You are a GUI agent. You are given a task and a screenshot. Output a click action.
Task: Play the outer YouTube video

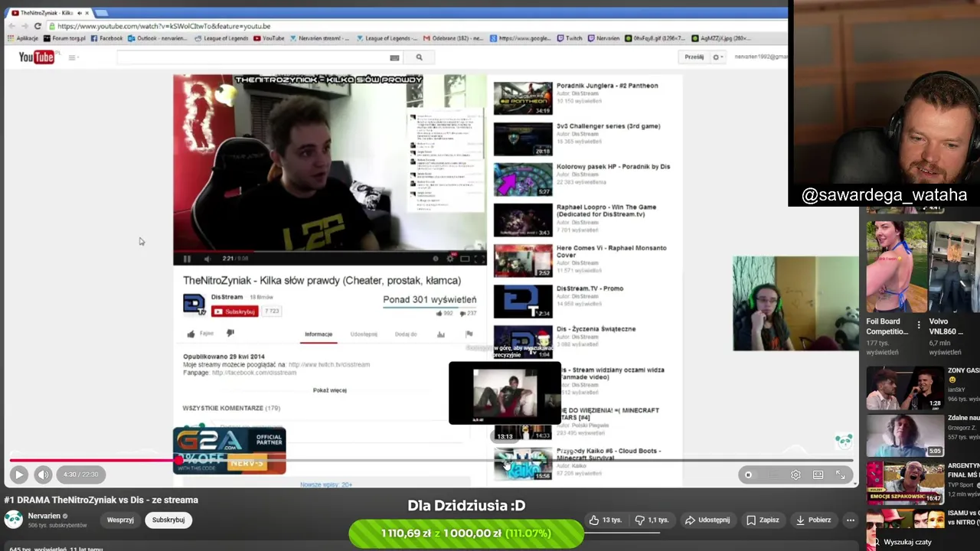click(19, 474)
